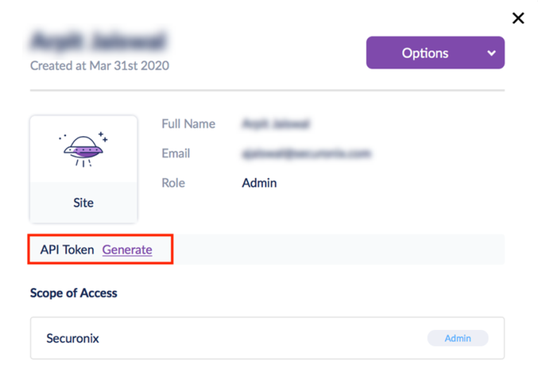
Task: Click the divider line below the header
Action: [x=267, y=91]
